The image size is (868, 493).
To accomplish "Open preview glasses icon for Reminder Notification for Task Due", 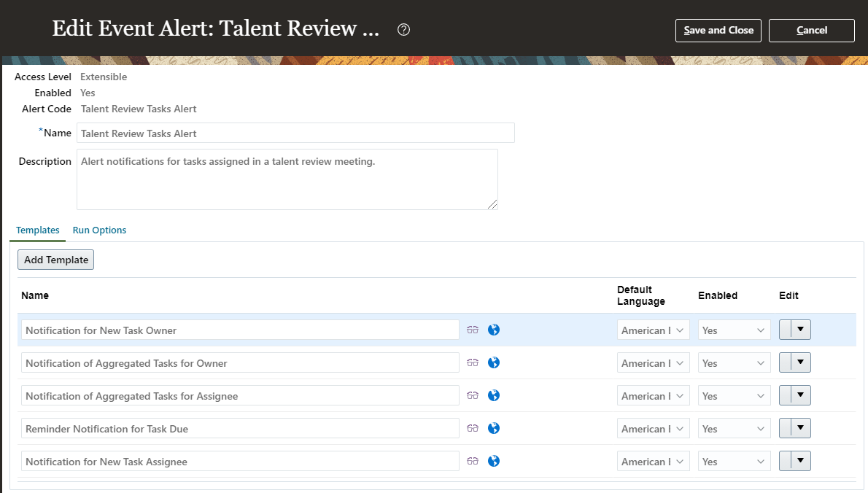I will [x=473, y=428].
